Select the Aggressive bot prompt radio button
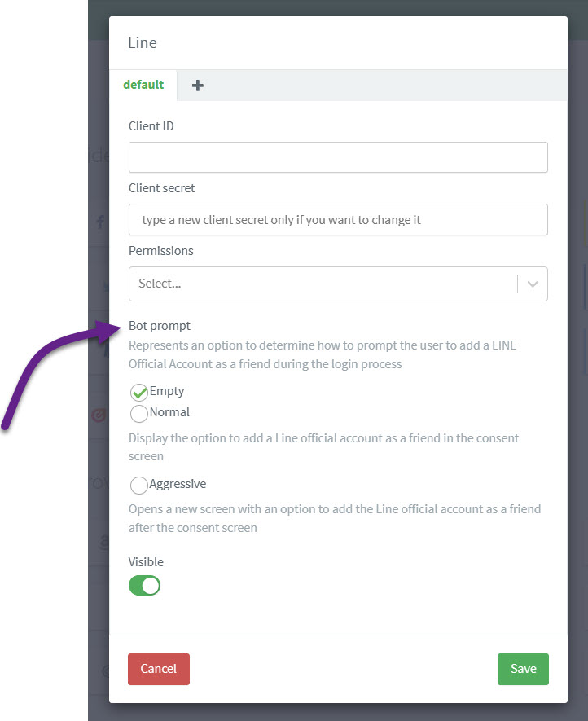 (138, 485)
